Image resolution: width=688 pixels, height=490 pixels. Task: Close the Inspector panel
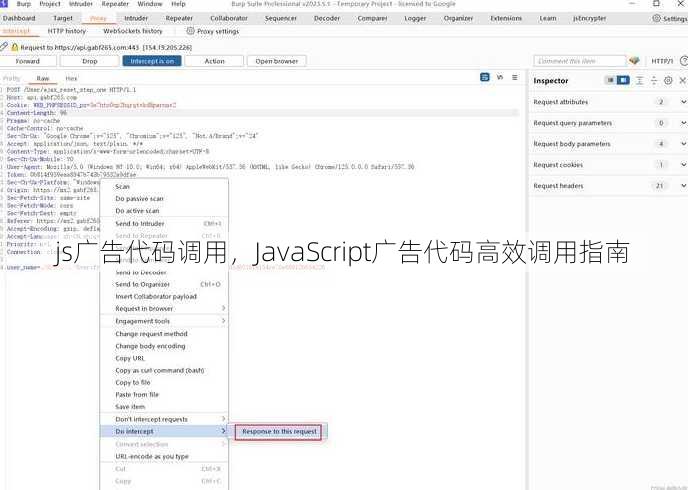[x=682, y=80]
